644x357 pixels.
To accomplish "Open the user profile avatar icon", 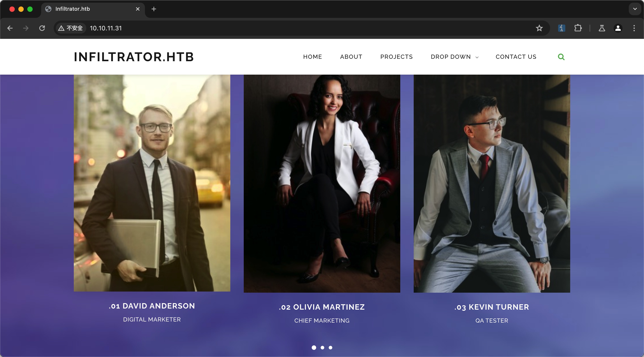I will pyautogui.click(x=618, y=28).
